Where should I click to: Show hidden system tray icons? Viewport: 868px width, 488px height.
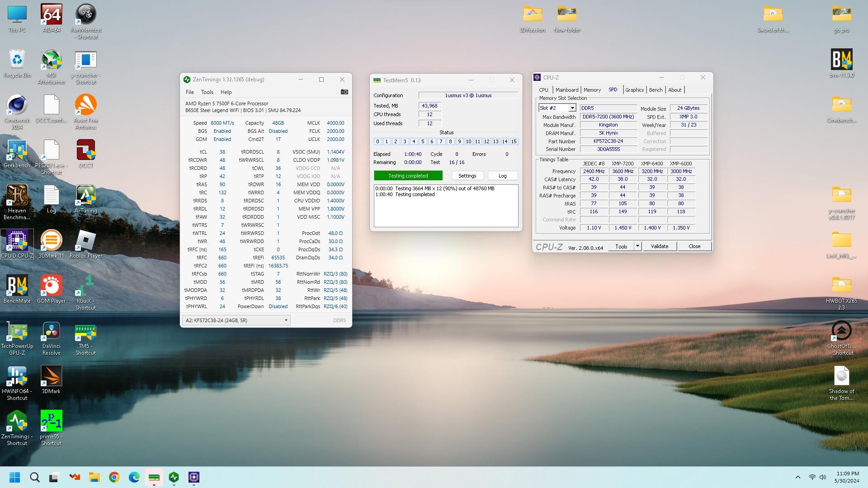click(x=797, y=477)
